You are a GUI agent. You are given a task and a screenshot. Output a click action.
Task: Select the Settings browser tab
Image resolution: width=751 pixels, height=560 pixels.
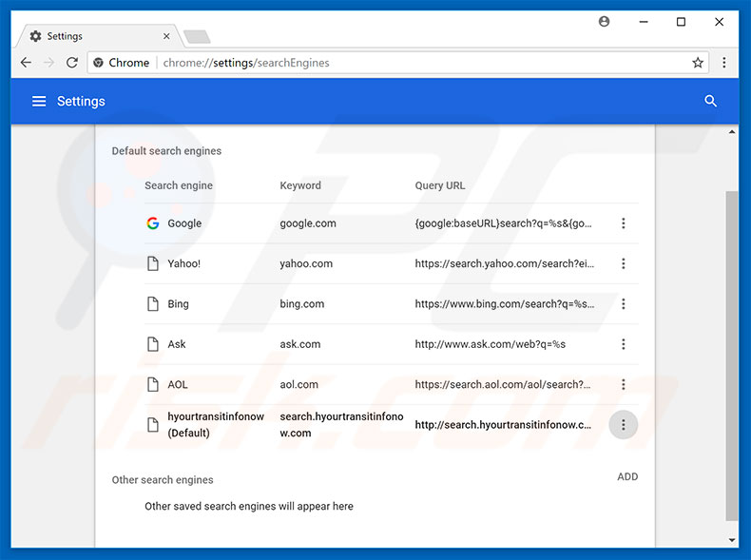[x=90, y=36]
